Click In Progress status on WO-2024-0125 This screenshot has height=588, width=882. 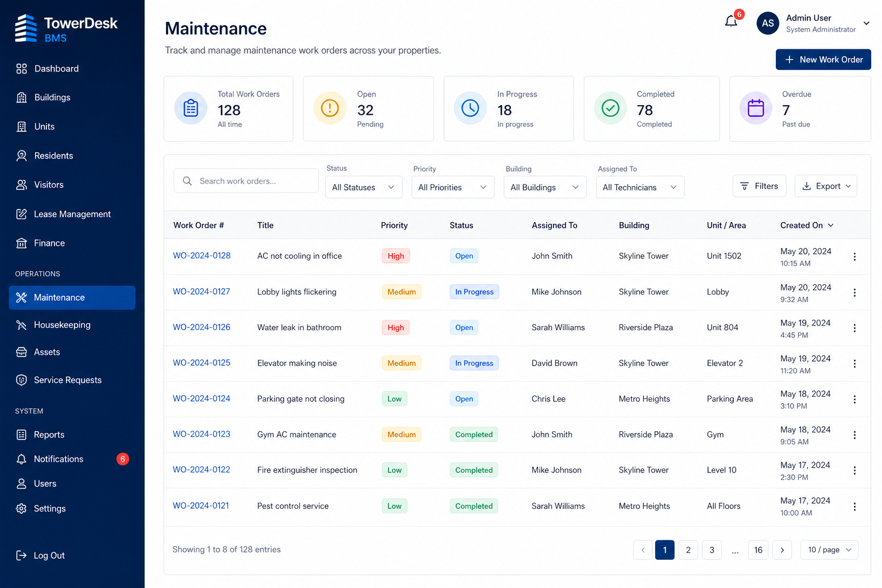point(474,363)
